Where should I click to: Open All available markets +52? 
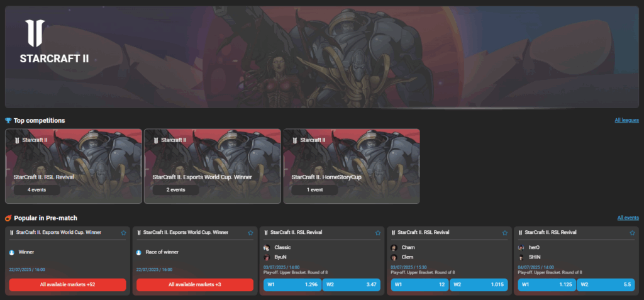pos(68,285)
